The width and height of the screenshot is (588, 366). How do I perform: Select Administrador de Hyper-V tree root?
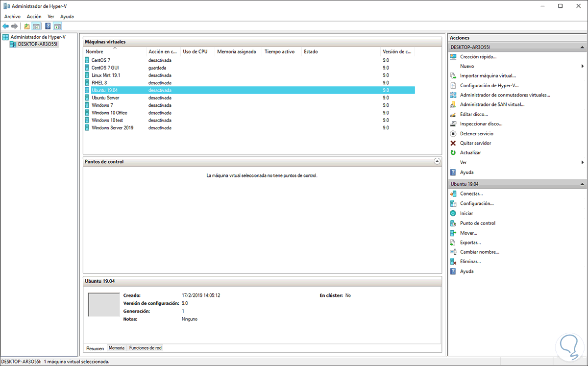pyautogui.click(x=38, y=37)
